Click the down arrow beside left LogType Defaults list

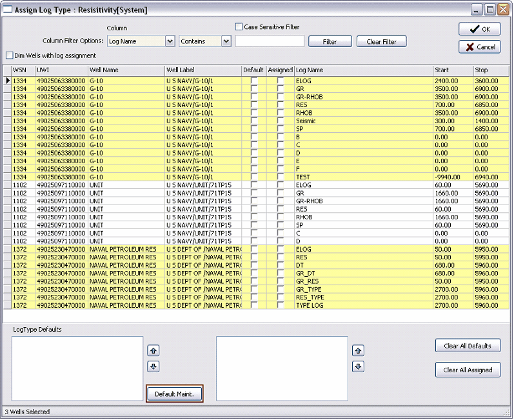(153, 366)
